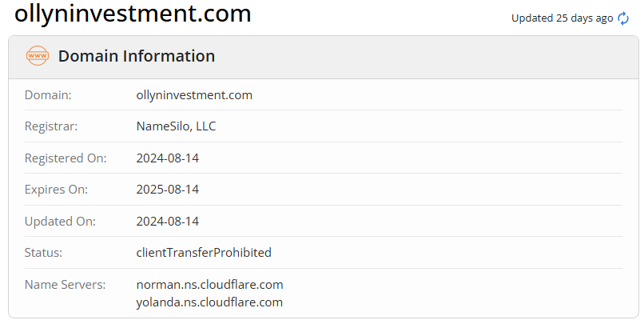Click the ollyninvestment.com page title
The height and width of the screenshot is (324, 644).
tap(133, 14)
